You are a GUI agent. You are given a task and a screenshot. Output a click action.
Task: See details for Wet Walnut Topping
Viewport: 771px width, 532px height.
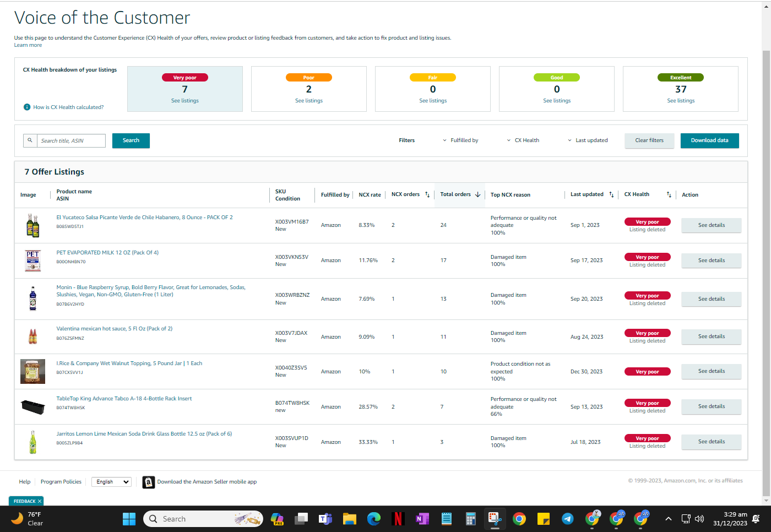click(x=712, y=371)
